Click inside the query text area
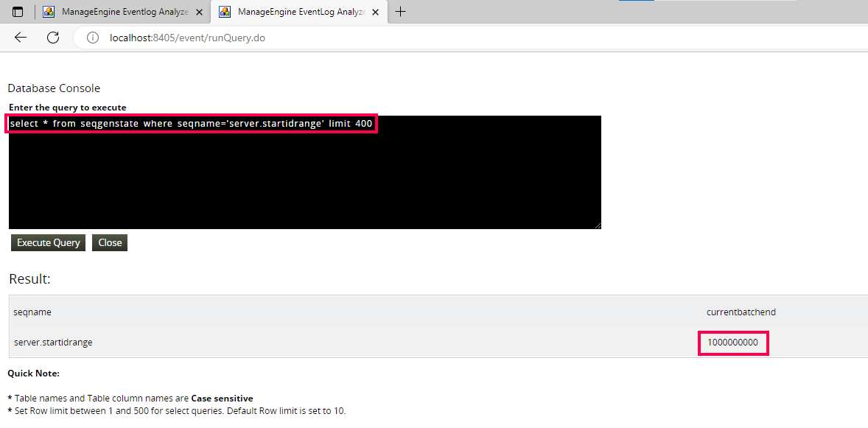Screen dimensions: 868x428 point(305,172)
